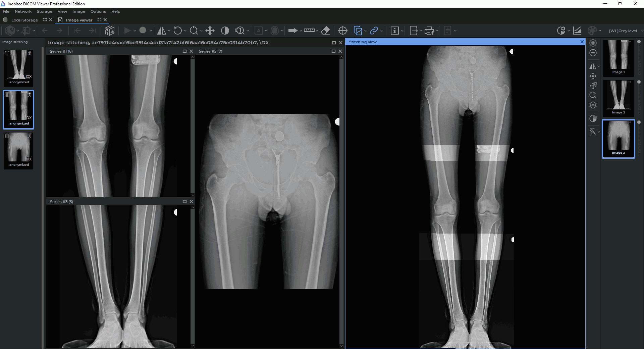The width and height of the screenshot is (644, 349).
Task: Toggle the blue link synchronization button
Action: coord(374,31)
